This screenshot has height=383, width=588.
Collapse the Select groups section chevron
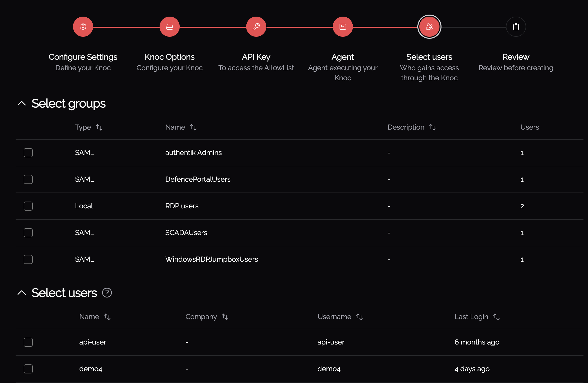point(22,103)
